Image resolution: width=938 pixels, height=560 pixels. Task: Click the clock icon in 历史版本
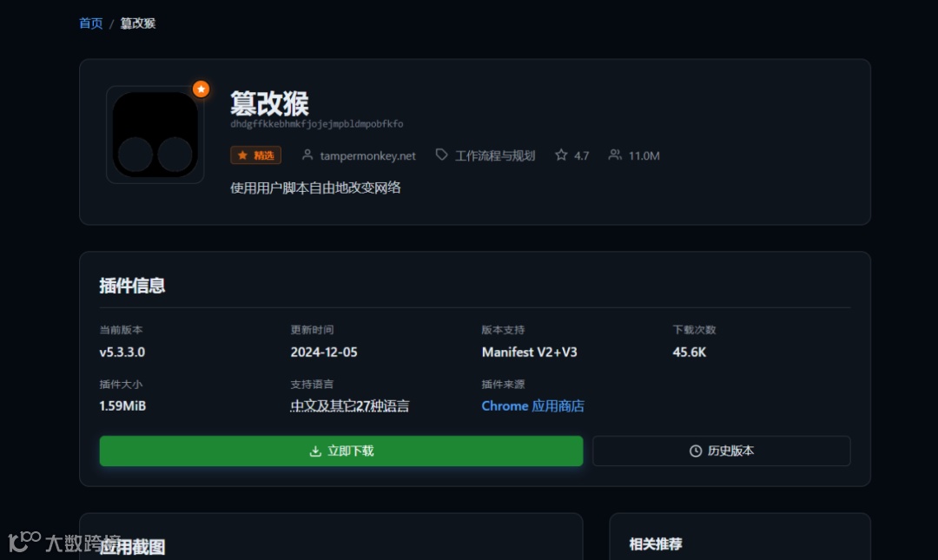(695, 451)
